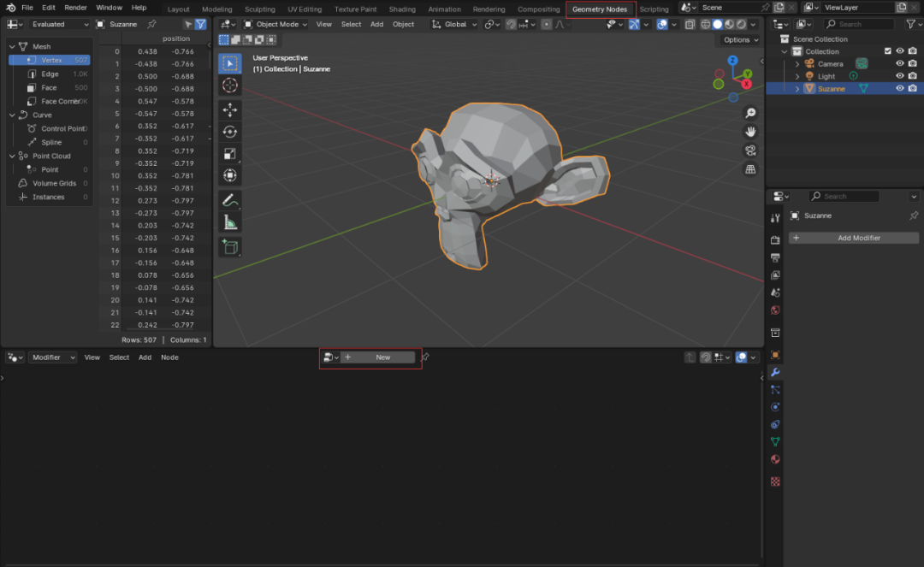Select the Annotate tool
The width and height of the screenshot is (924, 567).
229,200
